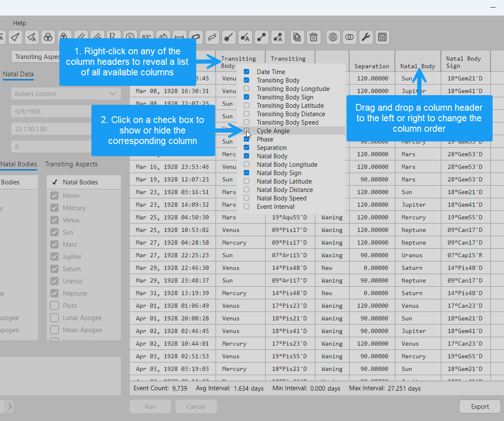This screenshot has height=421, width=504.
Task: Select the 07°Cap15'R natal sign cell
Action: [465, 255]
